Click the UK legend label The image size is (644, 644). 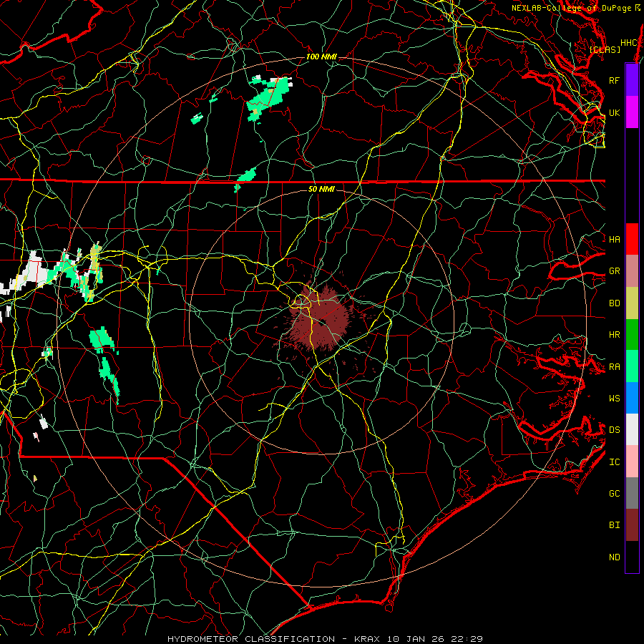click(614, 112)
